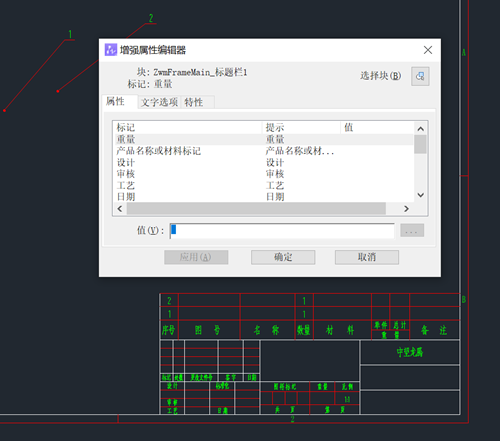
Task: Click the 值(V) text input field
Action: 282,230
